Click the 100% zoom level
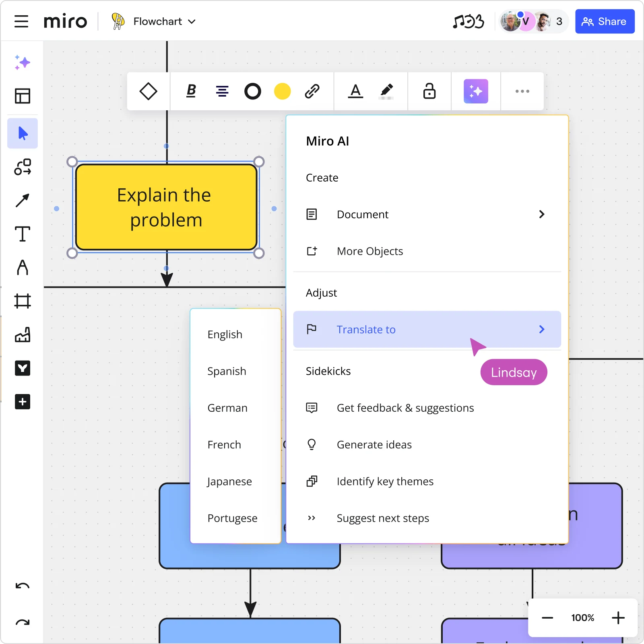 (583, 618)
